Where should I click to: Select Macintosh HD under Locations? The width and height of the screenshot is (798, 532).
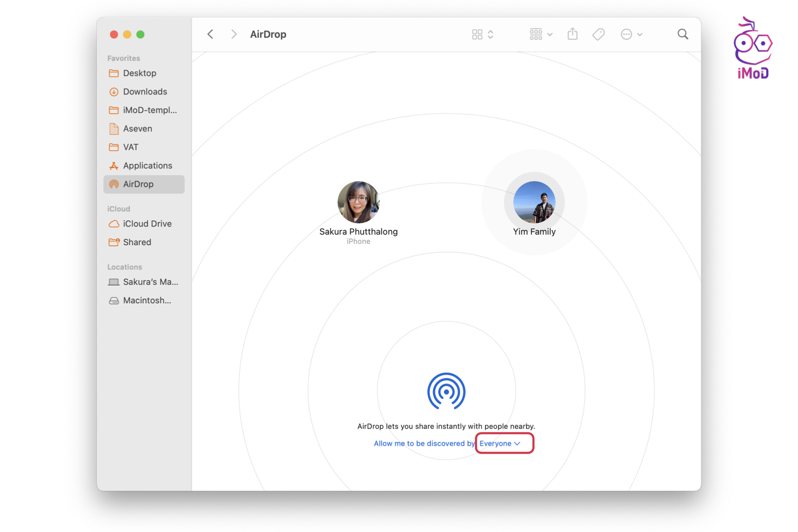(x=147, y=301)
